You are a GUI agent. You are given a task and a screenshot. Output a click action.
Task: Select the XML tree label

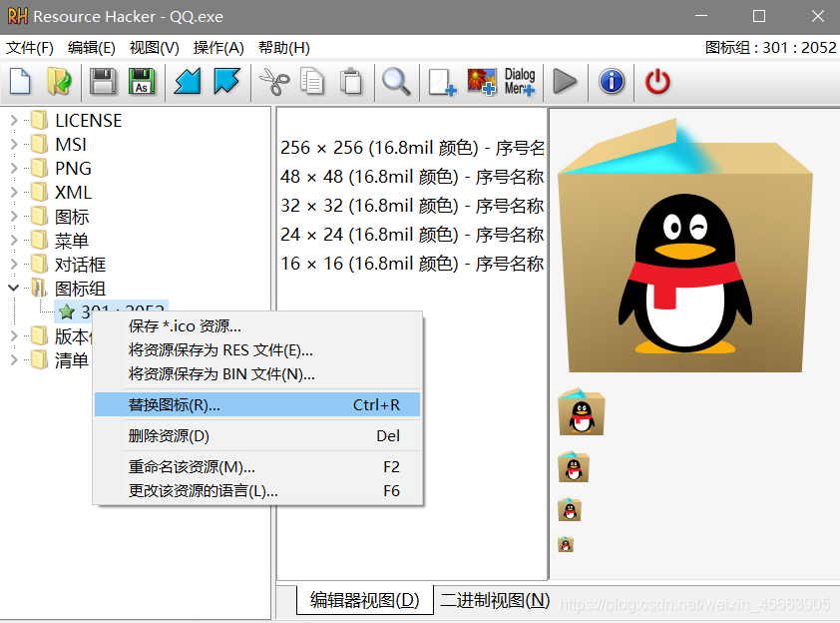[74, 192]
